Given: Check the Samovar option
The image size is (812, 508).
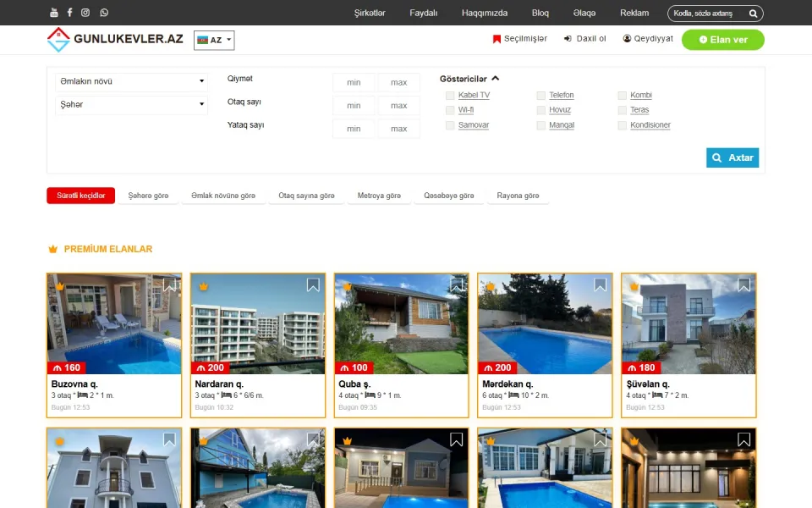Looking at the screenshot, I should 450,125.
